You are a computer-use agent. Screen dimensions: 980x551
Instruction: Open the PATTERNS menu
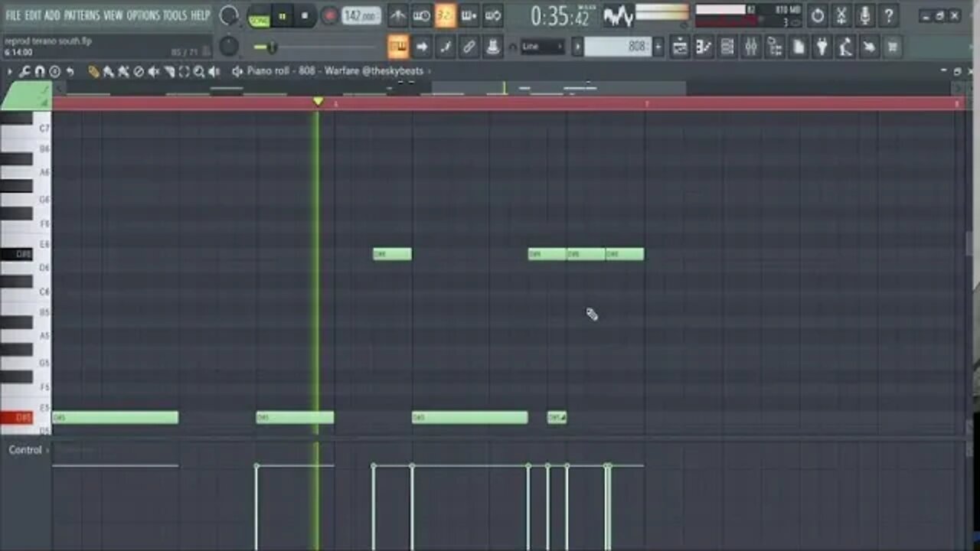(81, 15)
